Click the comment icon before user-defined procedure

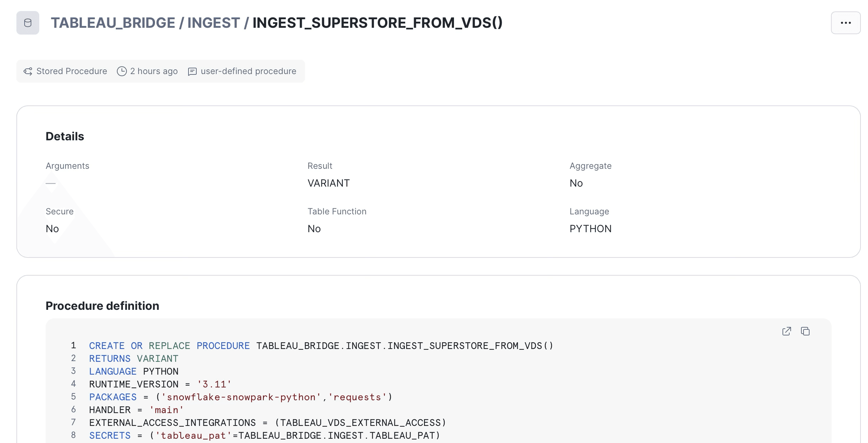[x=192, y=72]
